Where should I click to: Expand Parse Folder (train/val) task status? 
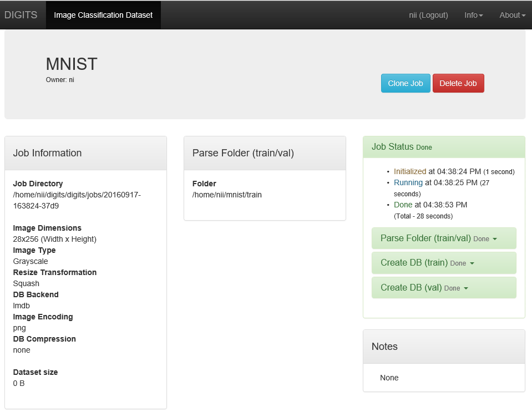444,238
